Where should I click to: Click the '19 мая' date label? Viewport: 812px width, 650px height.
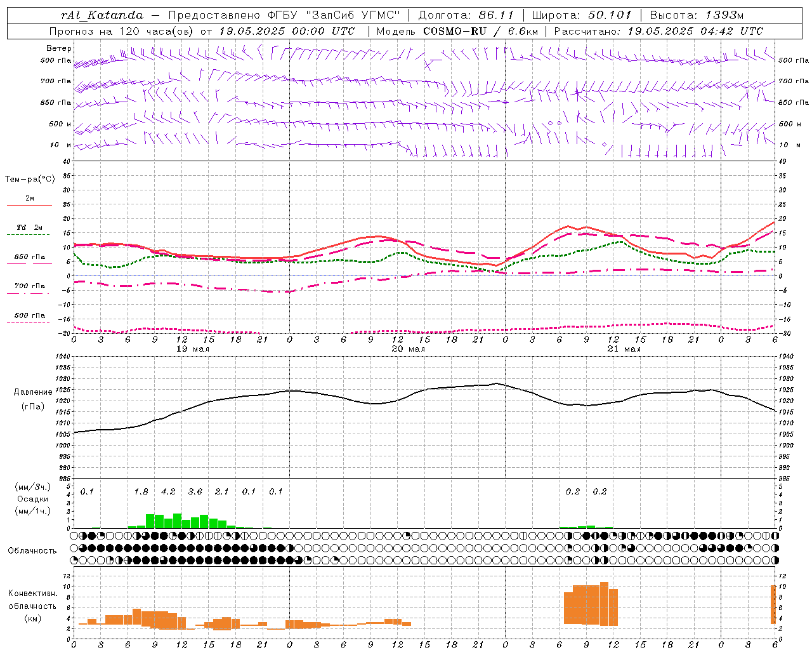[193, 349]
